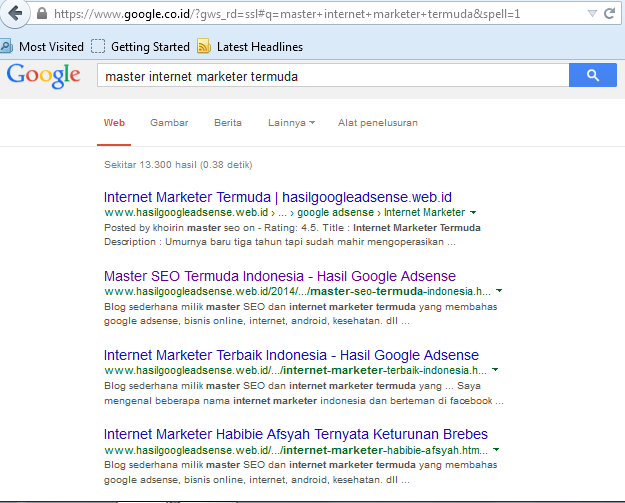The height and width of the screenshot is (503, 625).
Task: Switch to the Web tab
Action: coord(114,123)
